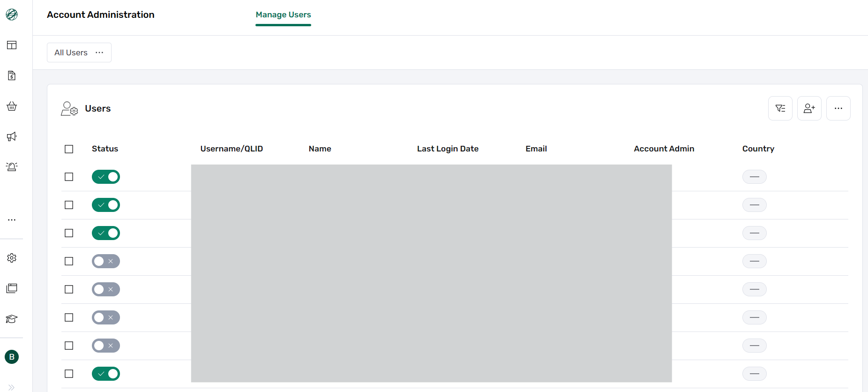
Task: Enable the seventh row status toggle
Action: pos(106,346)
